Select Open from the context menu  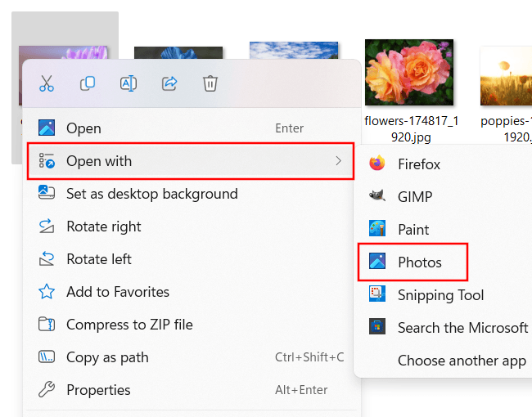83,128
